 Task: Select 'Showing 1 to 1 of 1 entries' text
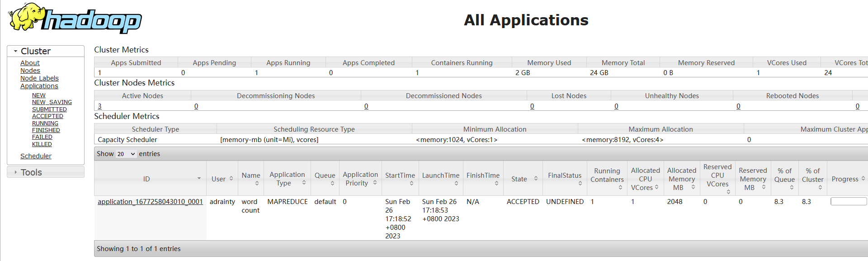point(138,249)
